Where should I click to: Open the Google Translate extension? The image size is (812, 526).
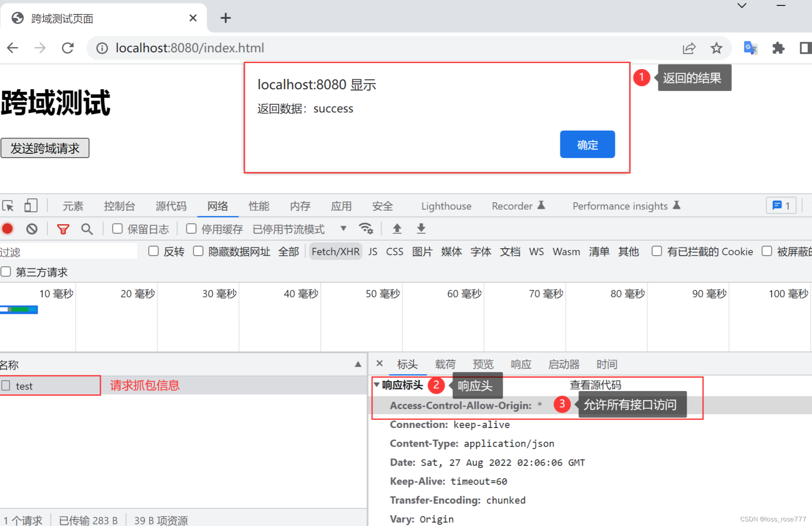click(750, 48)
